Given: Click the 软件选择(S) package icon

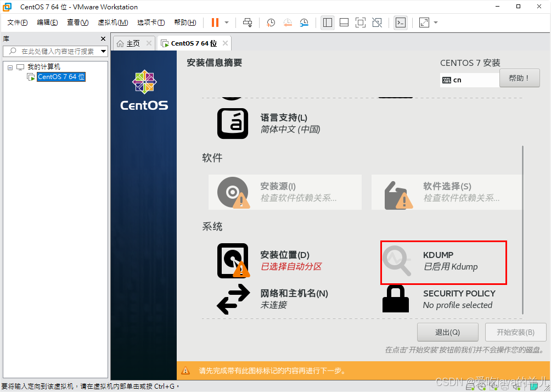Looking at the screenshot, I should pos(397,195).
